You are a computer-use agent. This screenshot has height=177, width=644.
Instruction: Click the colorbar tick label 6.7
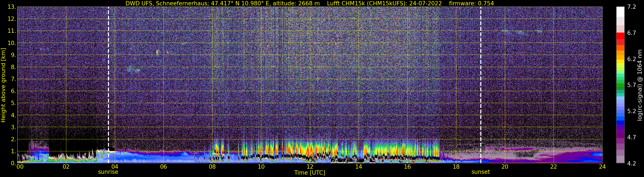click(632, 33)
